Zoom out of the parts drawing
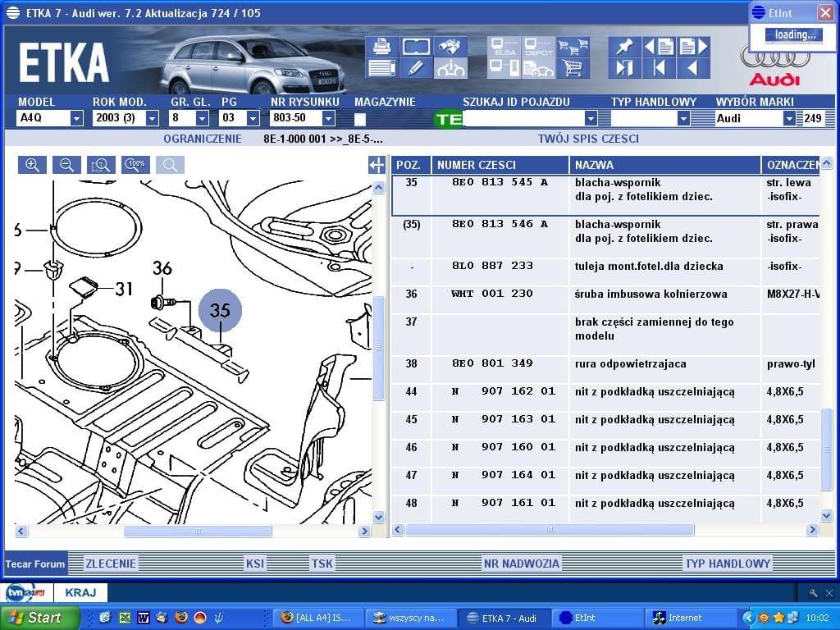The width and height of the screenshot is (840, 630). tap(66, 165)
